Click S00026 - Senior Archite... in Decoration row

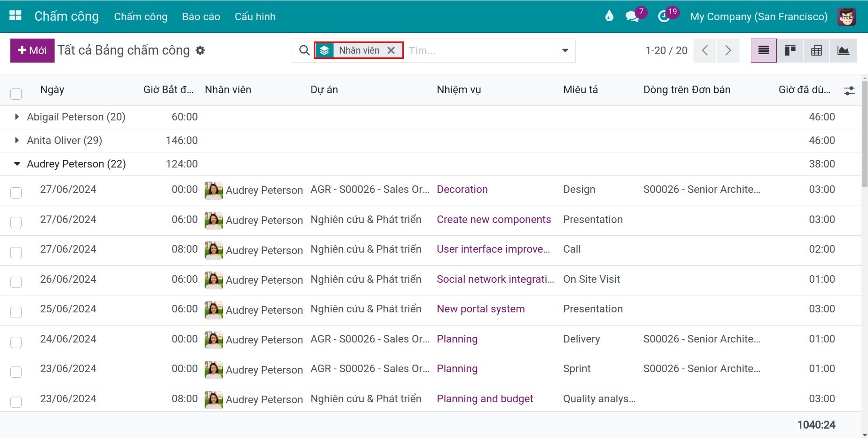coord(701,189)
